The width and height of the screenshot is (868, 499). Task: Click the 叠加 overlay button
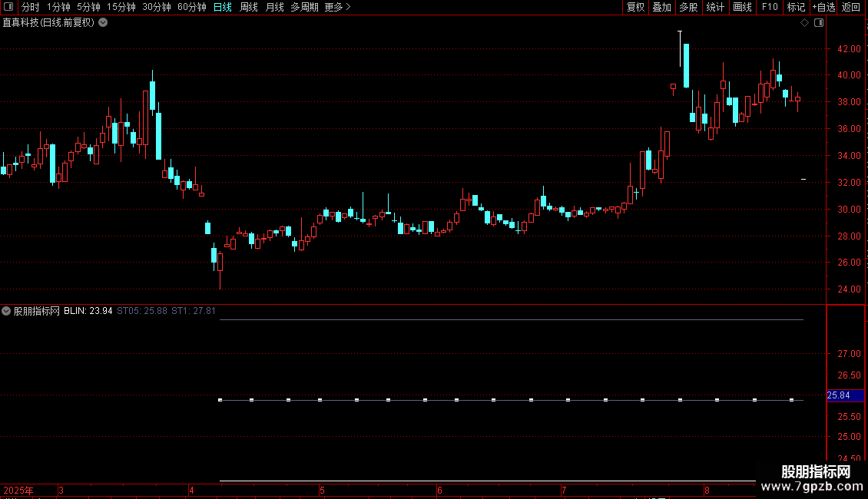[x=661, y=7]
